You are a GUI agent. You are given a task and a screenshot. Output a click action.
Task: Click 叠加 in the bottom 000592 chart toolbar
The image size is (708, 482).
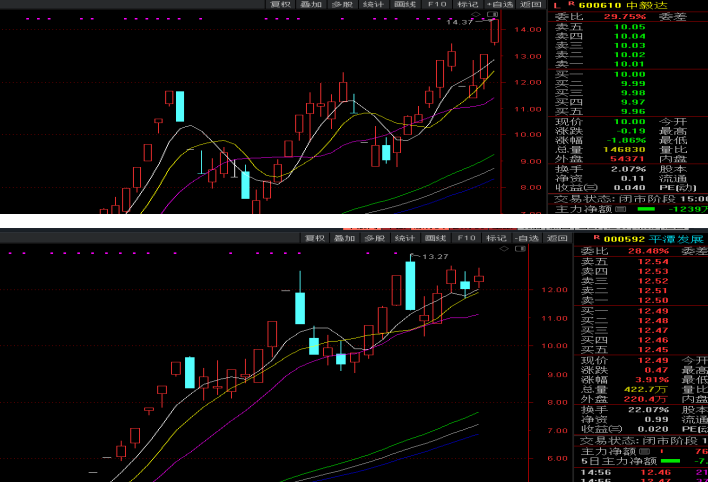(x=345, y=238)
